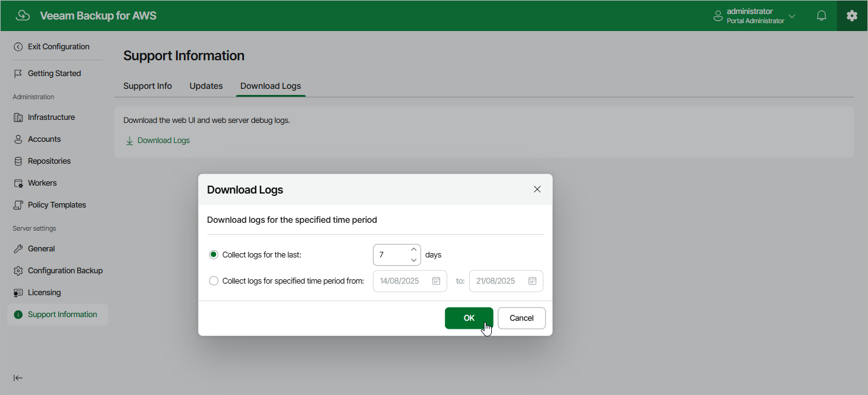
Task: Click the Infrastructure building icon
Action: [x=18, y=117]
